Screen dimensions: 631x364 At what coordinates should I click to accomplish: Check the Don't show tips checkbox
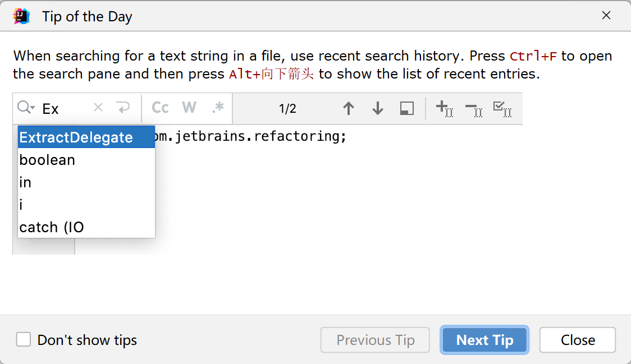24,340
